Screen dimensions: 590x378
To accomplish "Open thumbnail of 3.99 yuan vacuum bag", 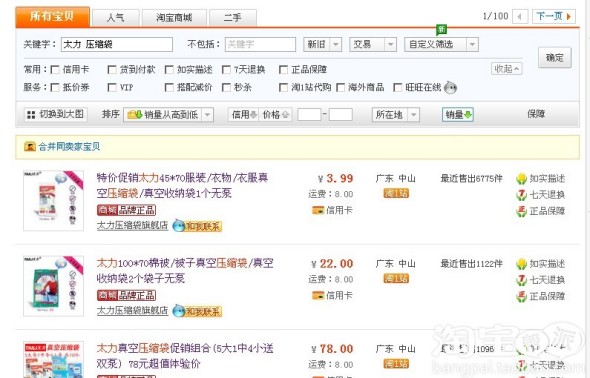I will pos(53,200).
